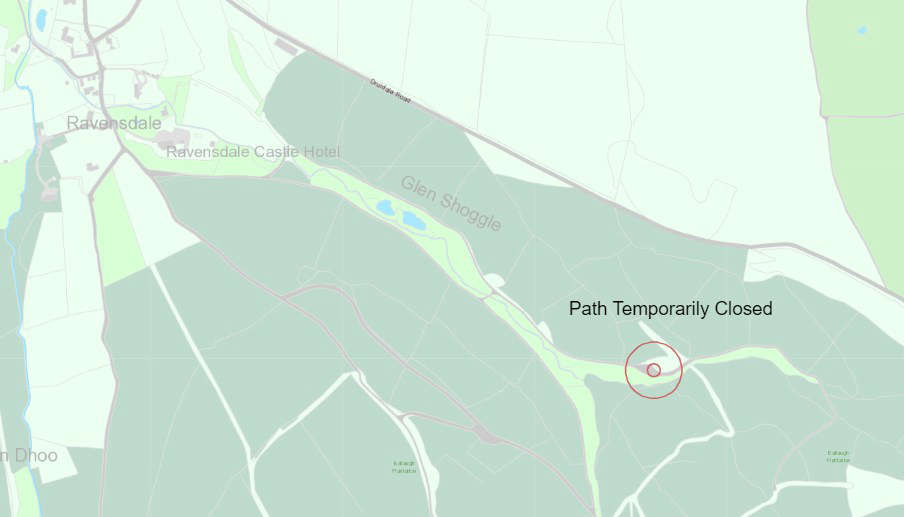Viewport: 904px width, 517px height.
Task: Select the 'Path Temporarily Closed' label
Action: [671, 308]
